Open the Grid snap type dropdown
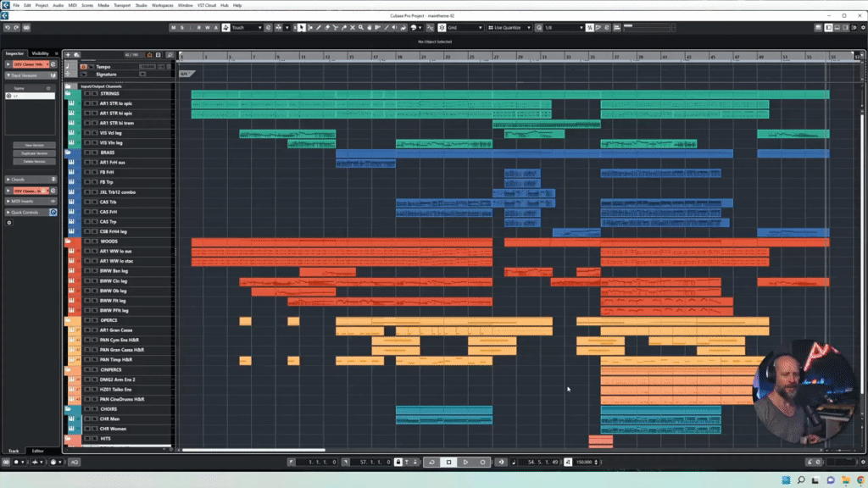 click(465, 28)
